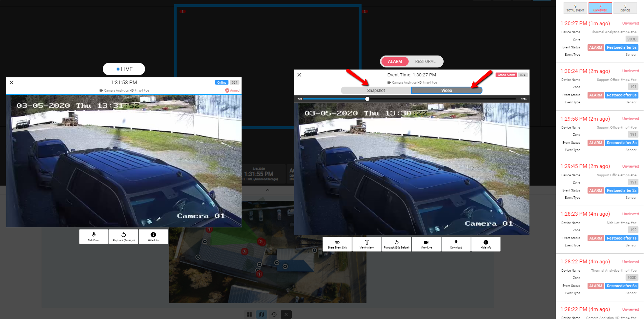Image resolution: width=644 pixels, height=319 pixels.
Task: Click the Armed status shield icon
Action: 227,91
